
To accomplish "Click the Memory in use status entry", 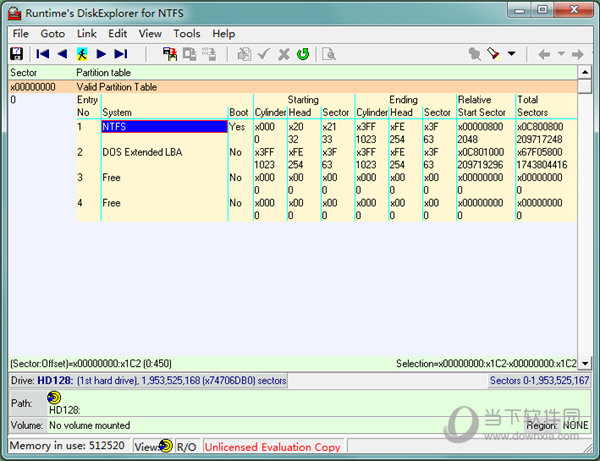I will (67, 445).
